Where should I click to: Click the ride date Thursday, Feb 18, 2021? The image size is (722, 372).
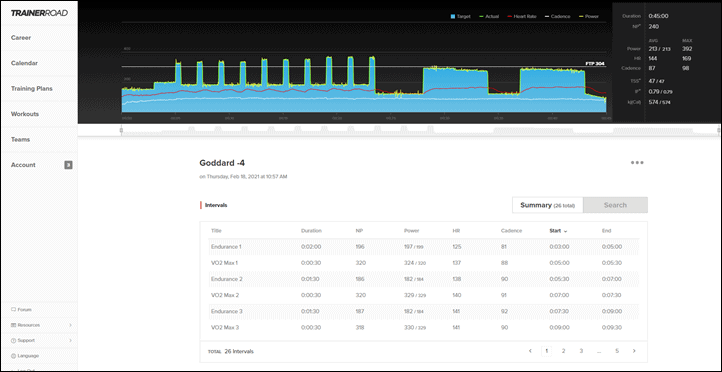(x=243, y=176)
